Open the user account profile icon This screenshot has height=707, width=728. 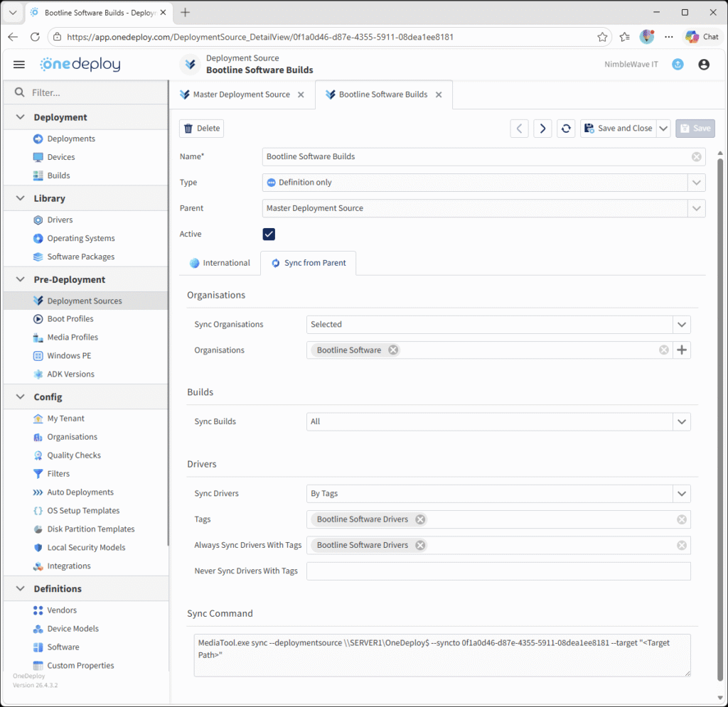pos(704,65)
